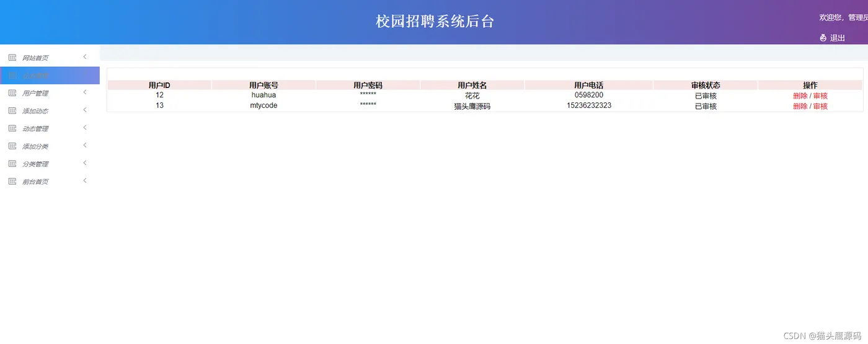Click the 校园招聘系统后台 title
The height and width of the screenshot is (344, 868).
tap(435, 21)
